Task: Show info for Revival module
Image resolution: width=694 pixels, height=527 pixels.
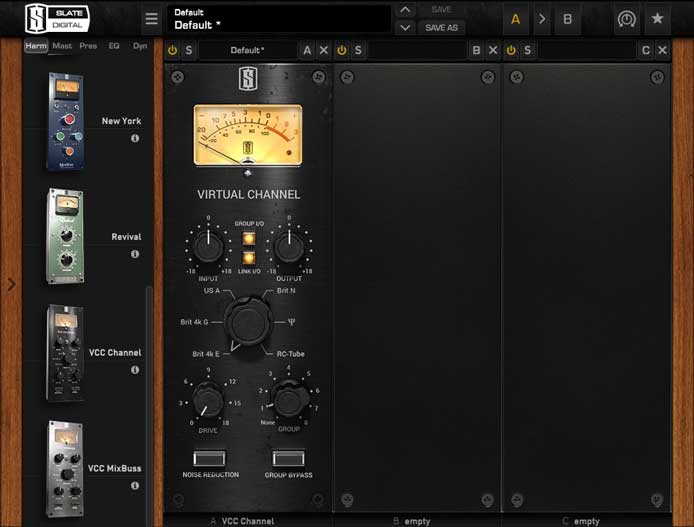Action: click(x=135, y=254)
